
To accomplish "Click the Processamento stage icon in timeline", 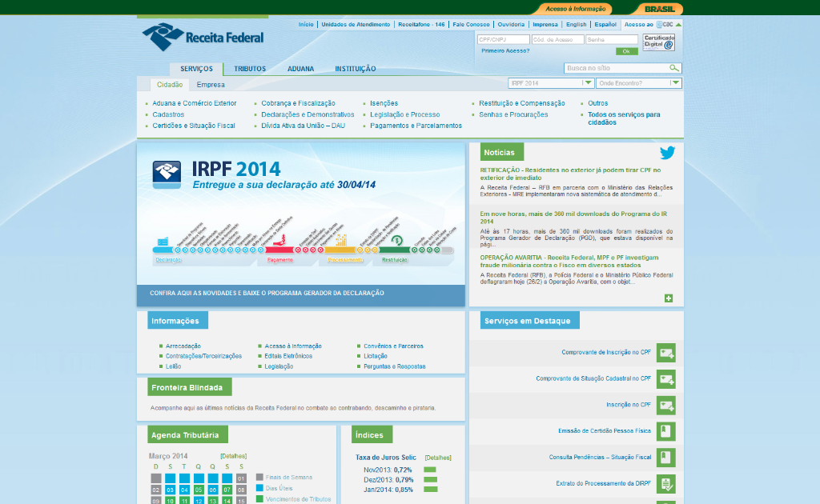I will [x=341, y=240].
